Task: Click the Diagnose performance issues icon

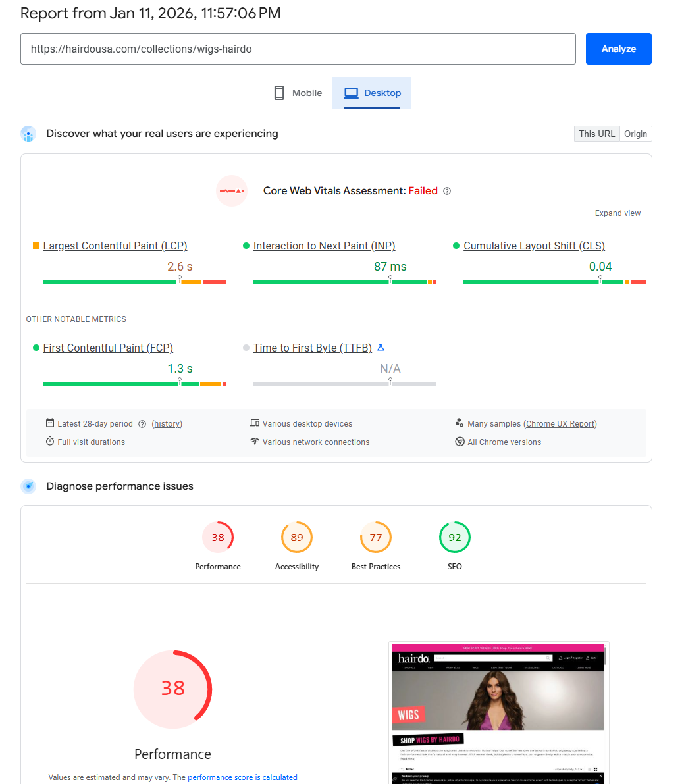Action: (28, 486)
